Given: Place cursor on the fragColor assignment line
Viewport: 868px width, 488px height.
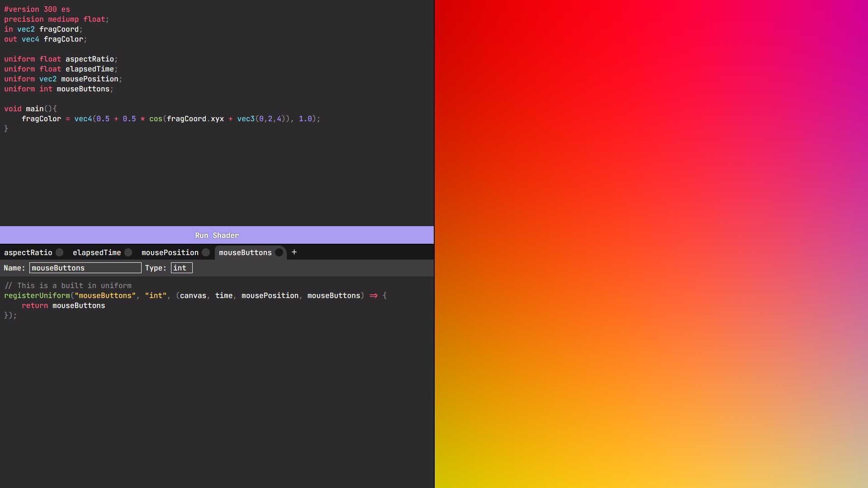Looking at the screenshot, I should point(171,118).
